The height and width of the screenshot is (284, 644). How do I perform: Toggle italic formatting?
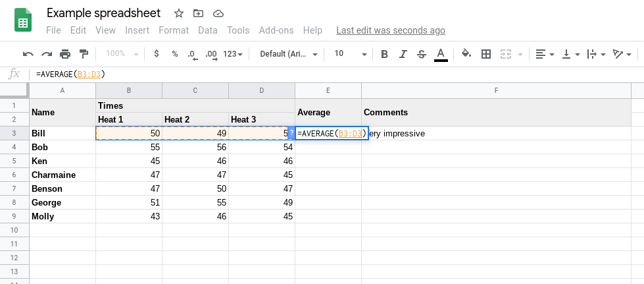click(x=403, y=54)
